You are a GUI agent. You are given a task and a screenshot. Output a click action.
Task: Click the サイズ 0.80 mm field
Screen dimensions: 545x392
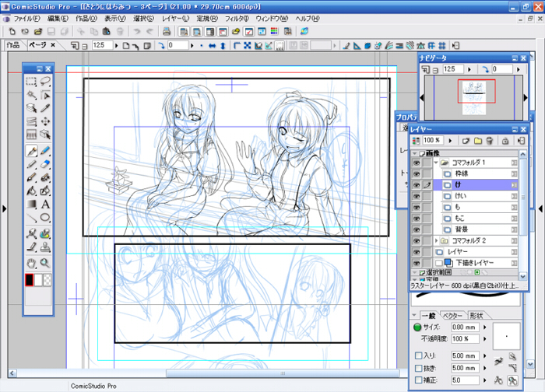coord(466,327)
